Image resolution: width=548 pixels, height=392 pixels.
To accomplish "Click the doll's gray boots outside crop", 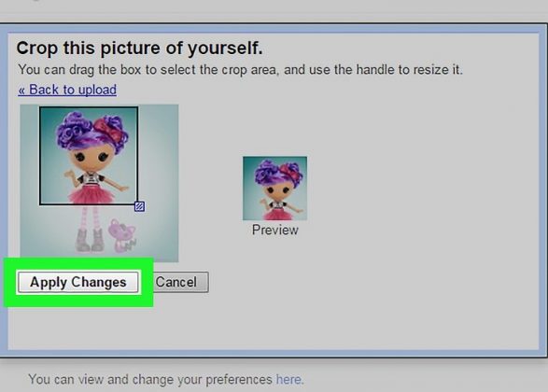I will click(90, 241).
